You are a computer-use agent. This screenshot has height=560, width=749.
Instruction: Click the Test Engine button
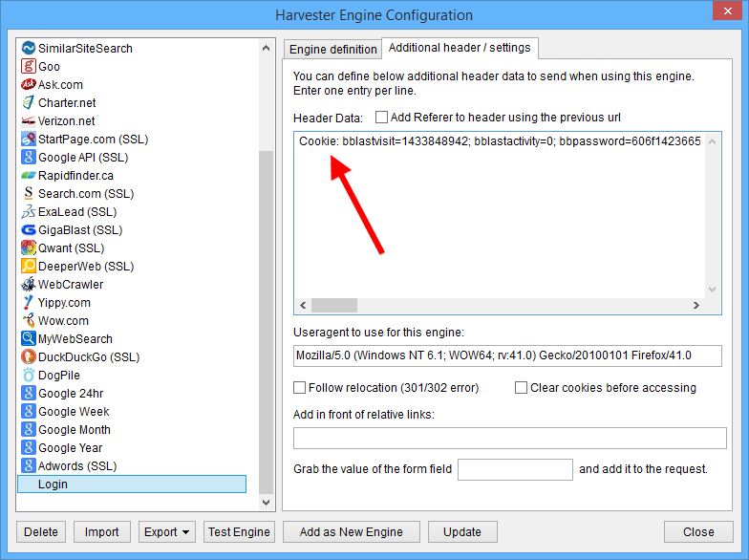pos(239,531)
